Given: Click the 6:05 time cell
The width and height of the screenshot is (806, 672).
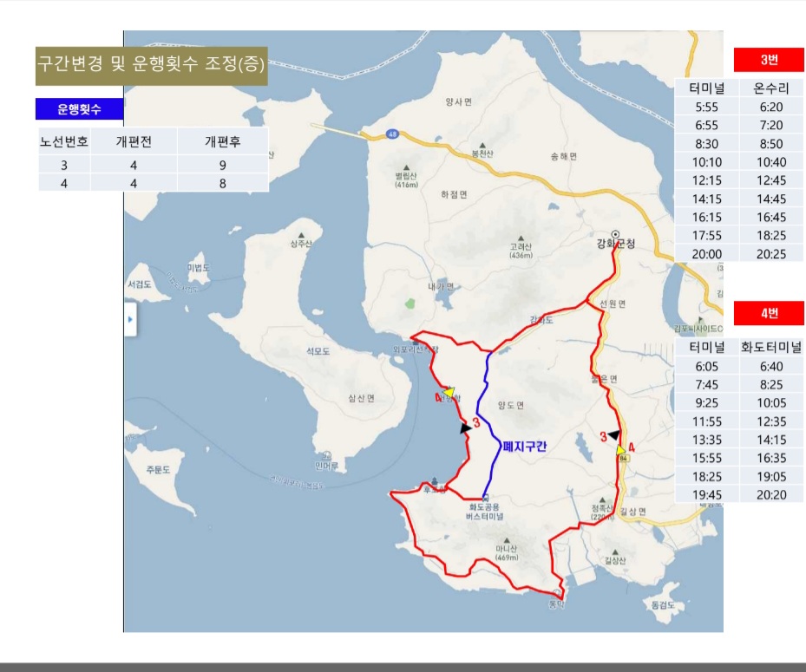Looking at the screenshot, I should [707, 366].
